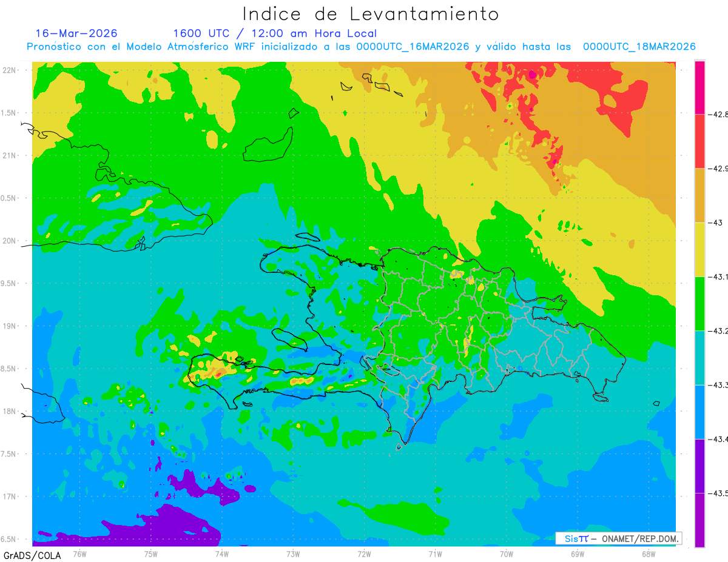The height and width of the screenshot is (562, 728).
Task: Select the yellow swatch between -43 and -43.1
Action: pos(699,249)
